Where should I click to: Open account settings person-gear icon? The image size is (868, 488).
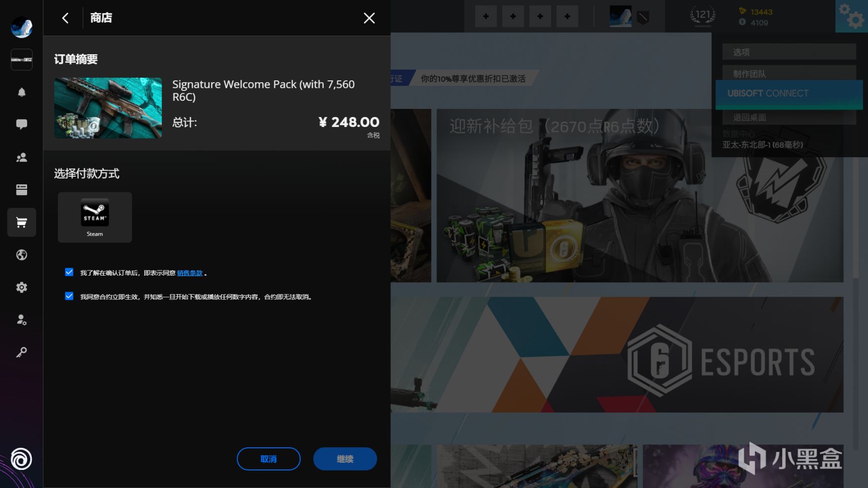coord(22,320)
